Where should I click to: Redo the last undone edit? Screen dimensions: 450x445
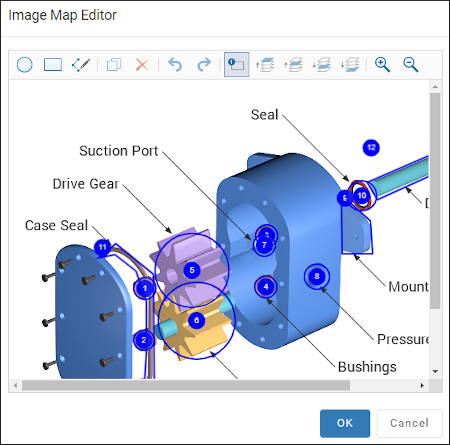click(x=204, y=64)
